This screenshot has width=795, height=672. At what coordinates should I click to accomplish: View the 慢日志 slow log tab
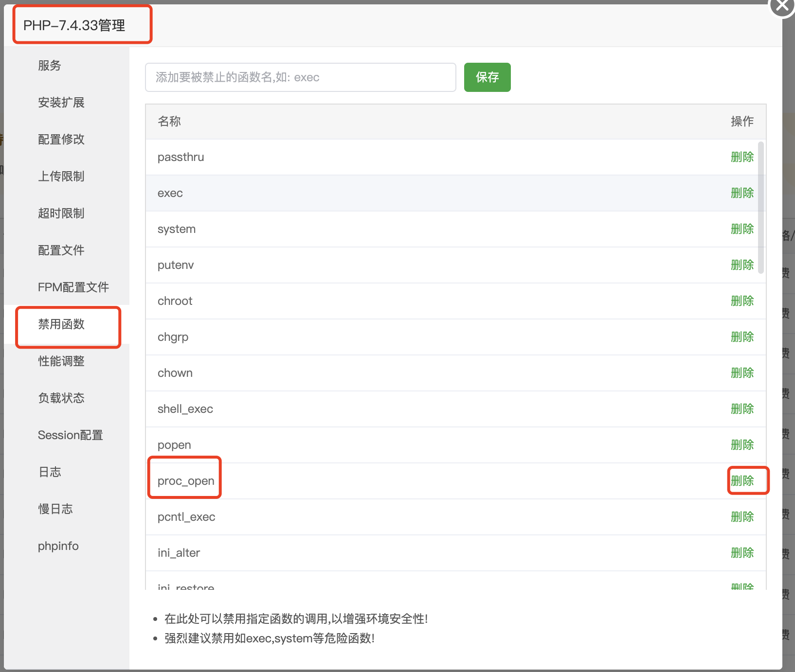click(55, 509)
